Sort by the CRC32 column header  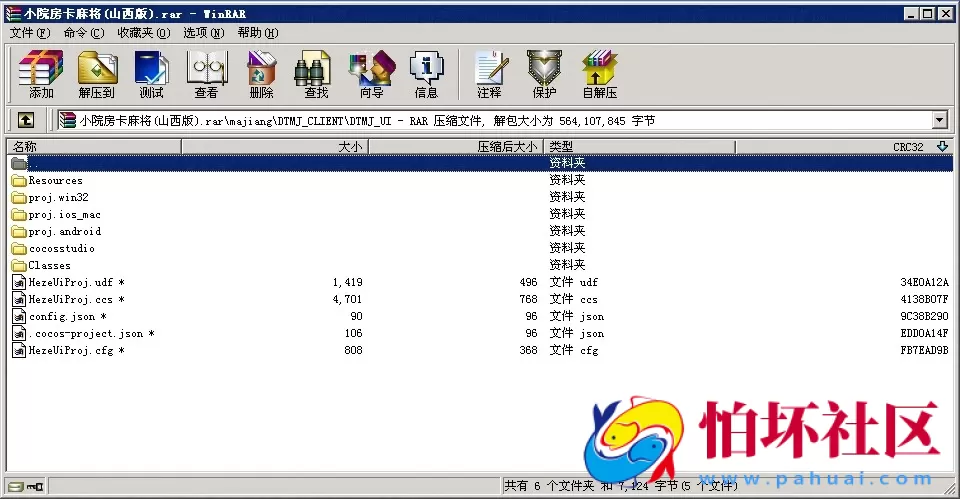(845, 146)
